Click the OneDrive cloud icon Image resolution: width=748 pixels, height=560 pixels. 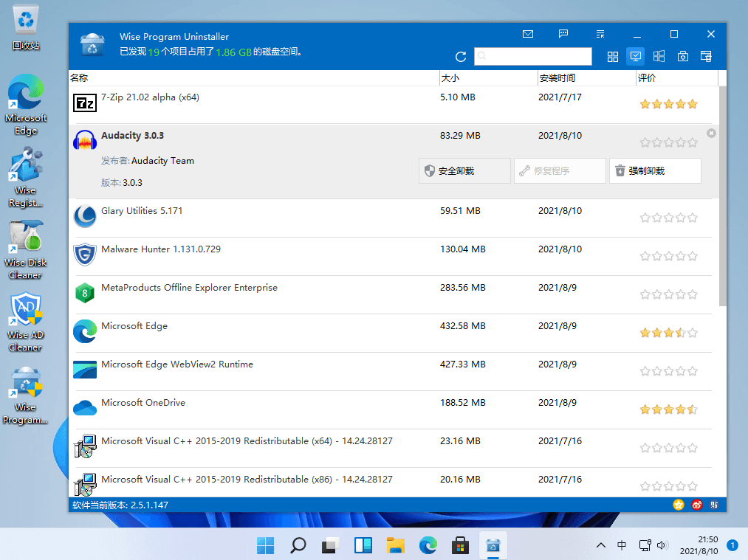click(85, 407)
